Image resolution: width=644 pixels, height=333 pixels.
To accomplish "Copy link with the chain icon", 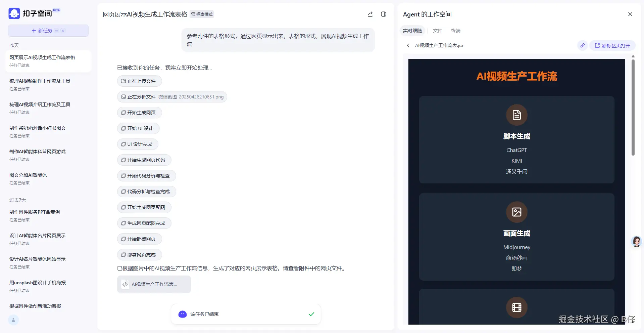I will pyautogui.click(x=583, y=45).
